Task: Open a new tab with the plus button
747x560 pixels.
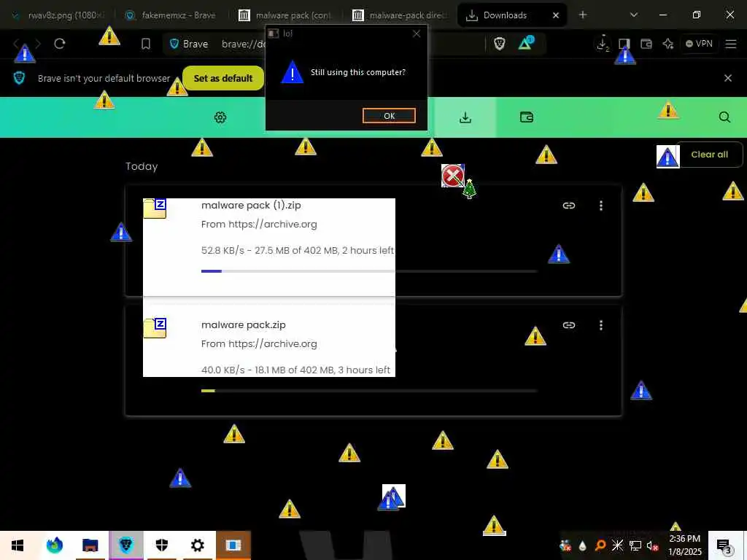Action: (x=583, y=15)
